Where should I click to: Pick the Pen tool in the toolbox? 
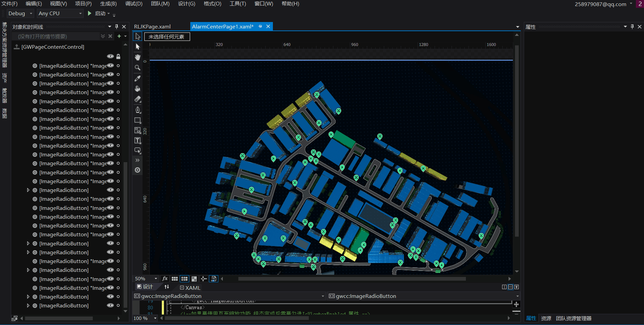point(137,110)
